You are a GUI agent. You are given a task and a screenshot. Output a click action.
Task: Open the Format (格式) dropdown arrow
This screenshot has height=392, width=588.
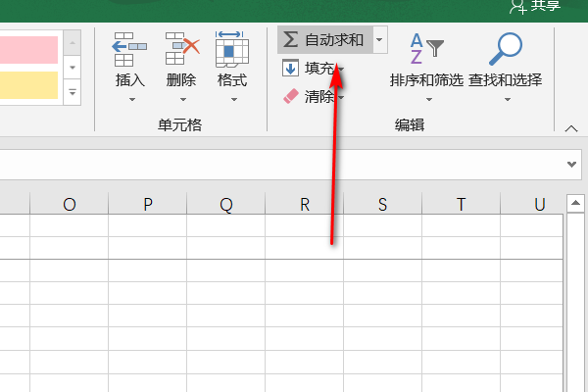[234, 99]
